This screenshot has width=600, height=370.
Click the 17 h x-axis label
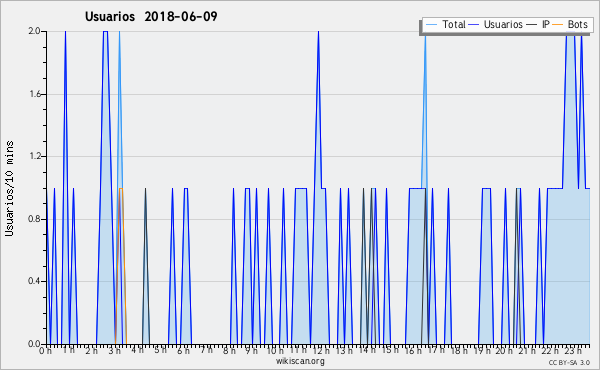(436, 350)
